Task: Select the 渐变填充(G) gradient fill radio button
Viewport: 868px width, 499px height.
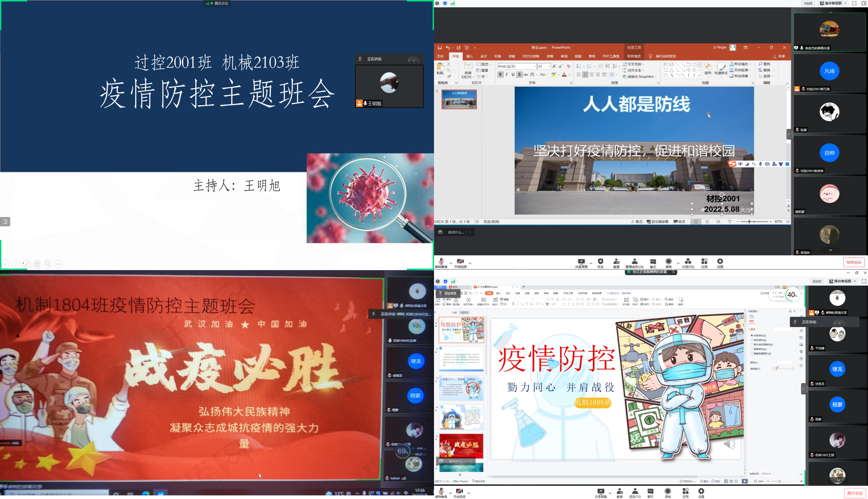Action: [x=752, y=340]
